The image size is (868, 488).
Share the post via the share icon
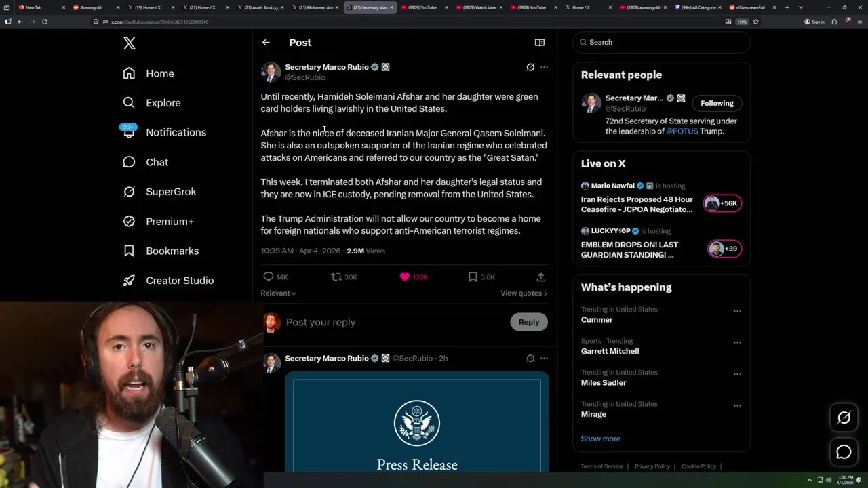tap(540, 277)
